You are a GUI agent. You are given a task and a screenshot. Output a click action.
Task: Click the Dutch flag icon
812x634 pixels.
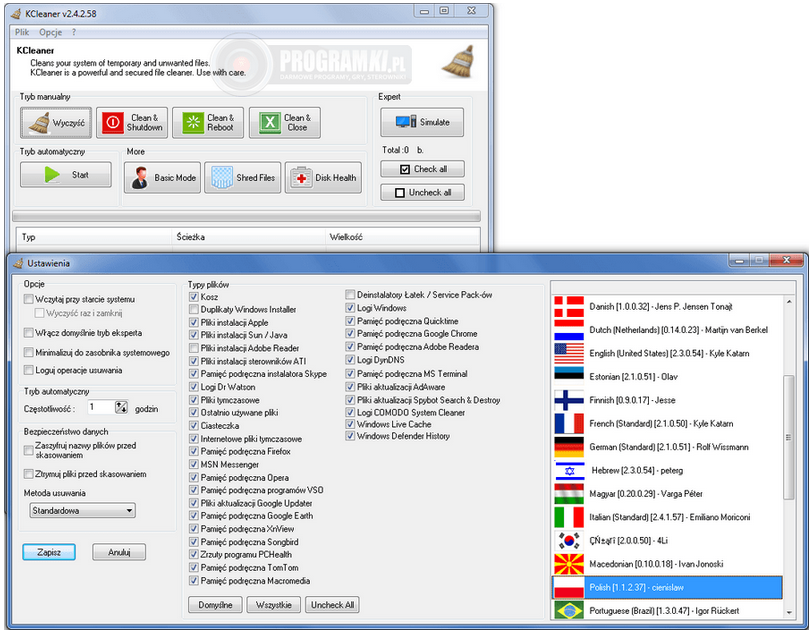(x=569, y=330)
